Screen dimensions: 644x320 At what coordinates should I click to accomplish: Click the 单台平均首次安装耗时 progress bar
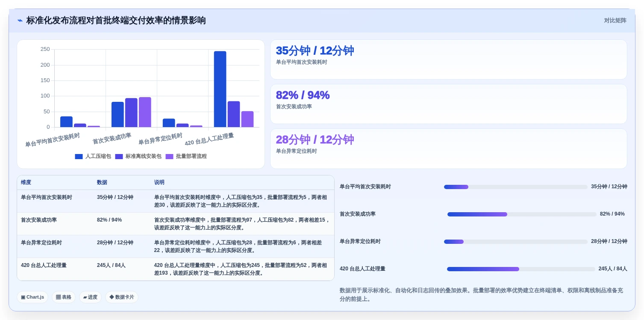516,187
